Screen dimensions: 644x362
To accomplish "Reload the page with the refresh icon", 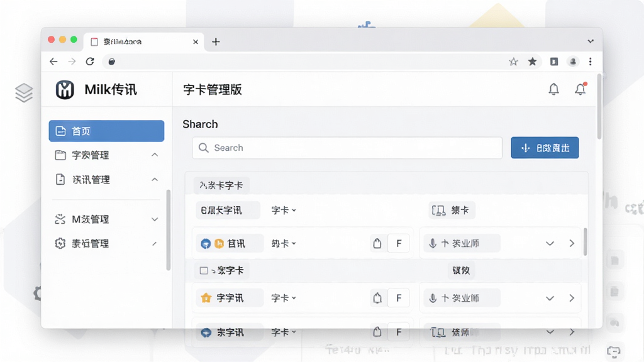I will pos(90,62).
